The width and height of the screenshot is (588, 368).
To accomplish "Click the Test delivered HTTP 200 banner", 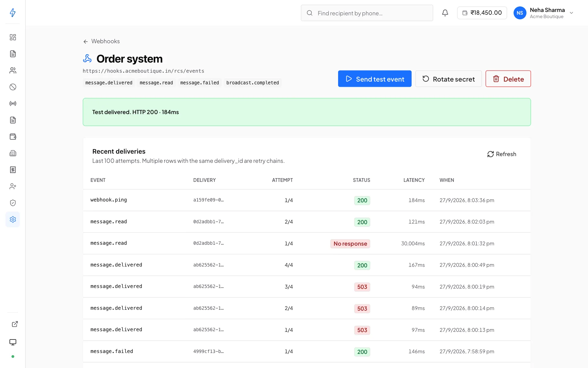I will click(x=307, y=112).
